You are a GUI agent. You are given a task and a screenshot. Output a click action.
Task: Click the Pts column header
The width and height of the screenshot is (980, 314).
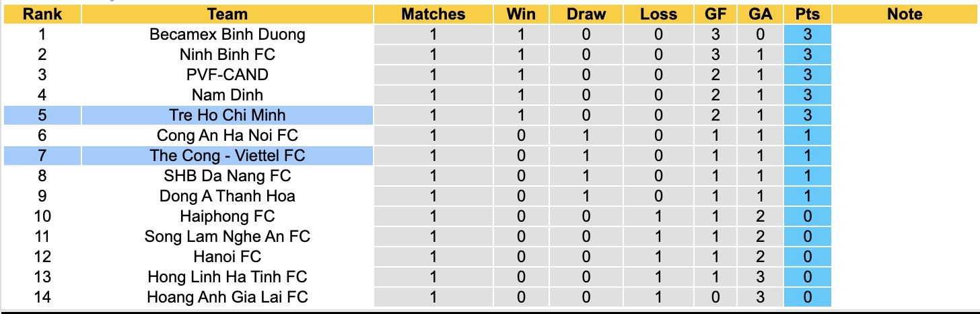pyautogui.click(x=807, y=14)
